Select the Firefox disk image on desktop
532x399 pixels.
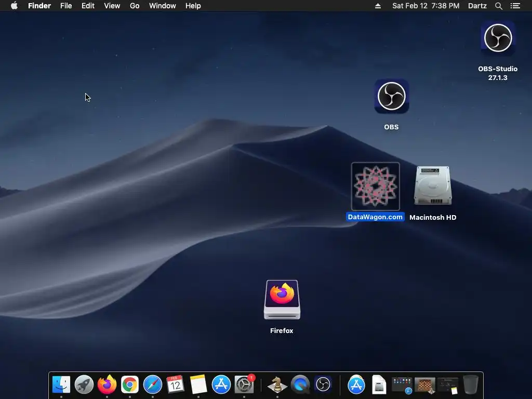coord(282,300)
